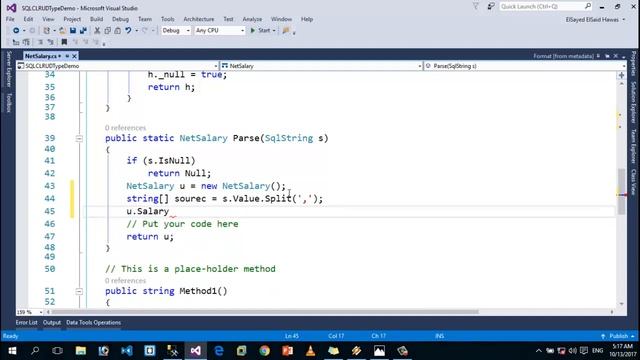This screenshot has height=360, width=640.
Task: Click the line 45 'u.Salary' code text
Action: [148, 211]
